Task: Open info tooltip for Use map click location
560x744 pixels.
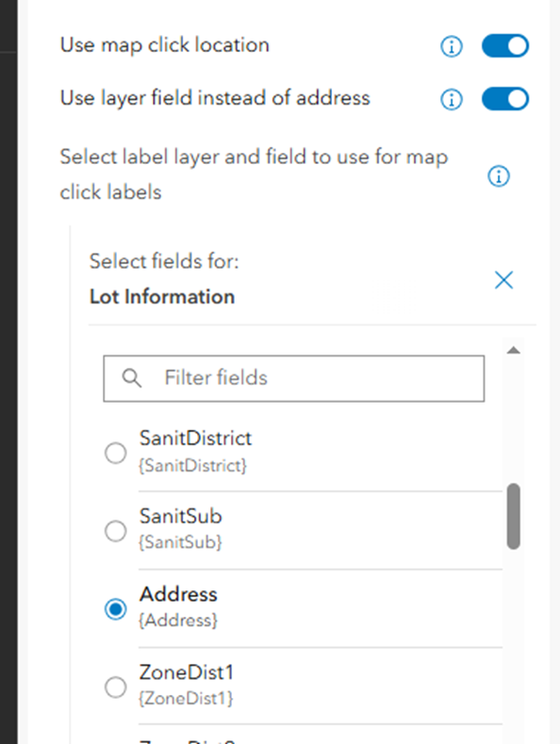Action: (452, 46)
